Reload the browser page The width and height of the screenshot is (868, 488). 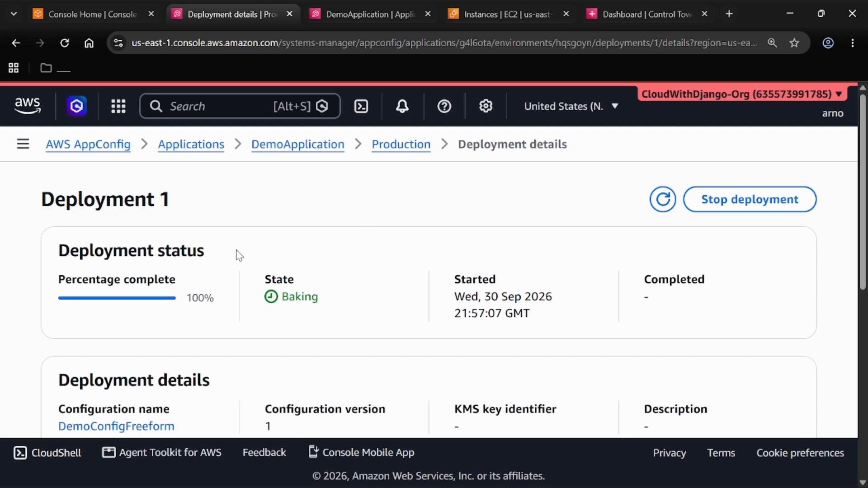tap(65, 43)
